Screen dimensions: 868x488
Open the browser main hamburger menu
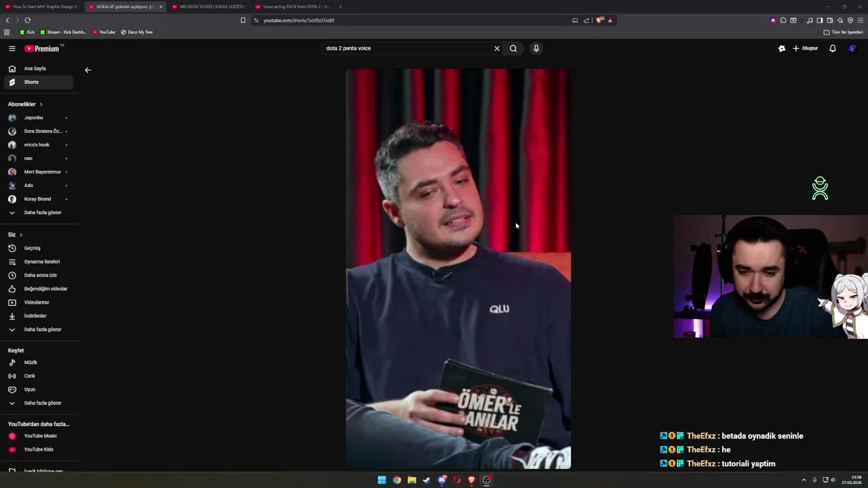pyautogui.click(x=861, y=20)
